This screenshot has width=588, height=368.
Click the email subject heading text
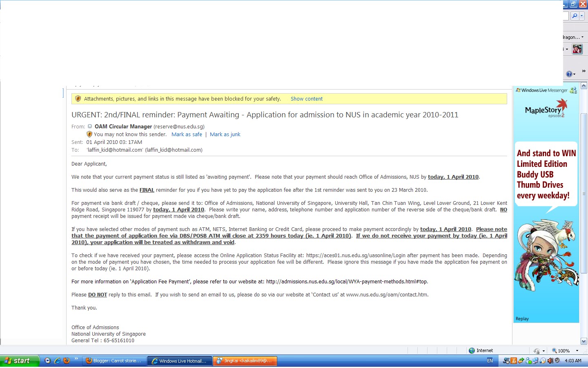265,115
